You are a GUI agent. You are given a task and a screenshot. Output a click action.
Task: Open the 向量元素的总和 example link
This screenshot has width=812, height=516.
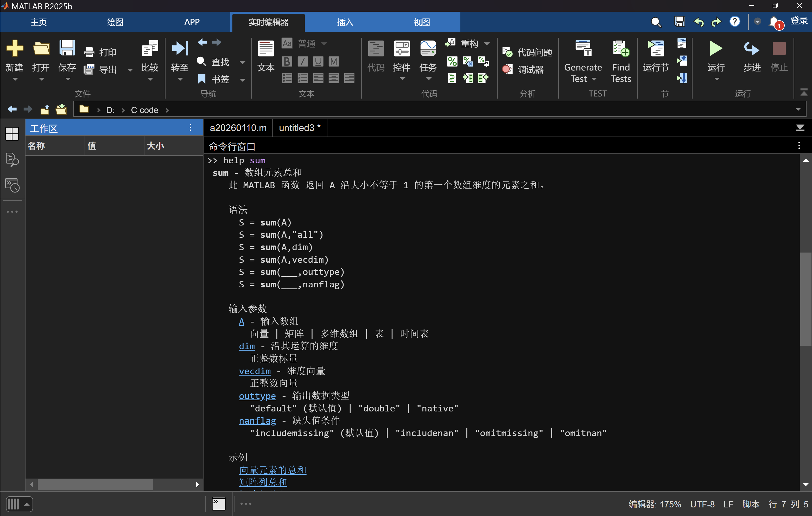coord(272,470)
